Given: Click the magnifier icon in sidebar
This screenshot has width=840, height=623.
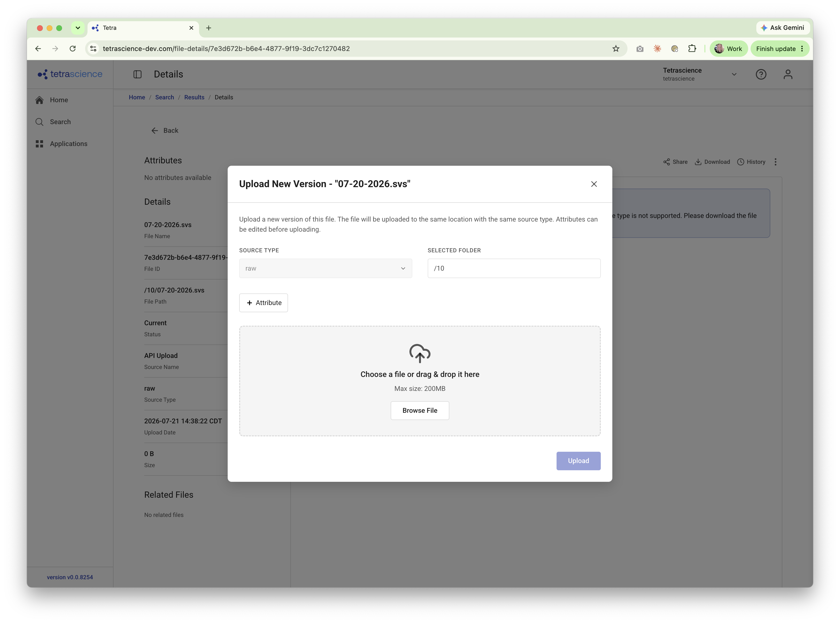Looking at the screenshot, I should pyautogui.click(x=39, y=122).
